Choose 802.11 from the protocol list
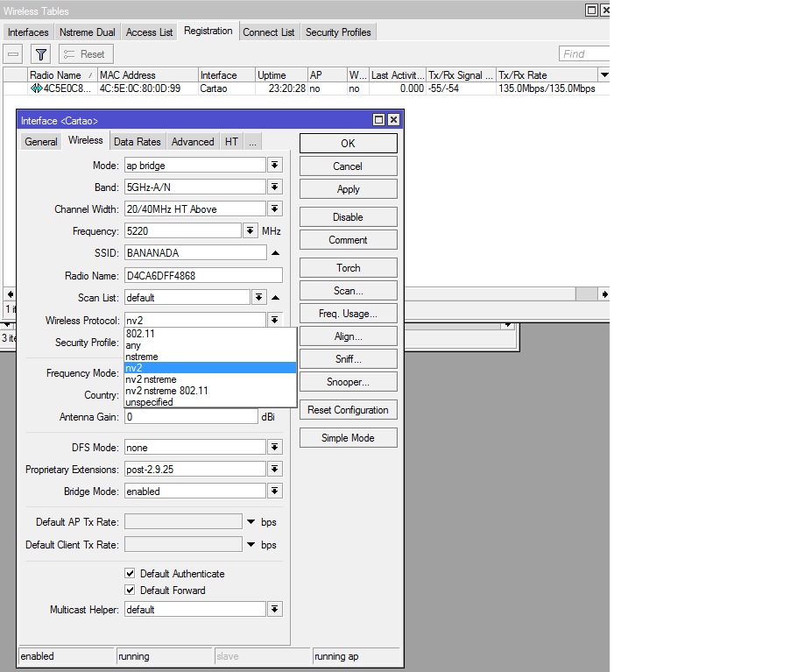812x672 pixels. point(210,334)
